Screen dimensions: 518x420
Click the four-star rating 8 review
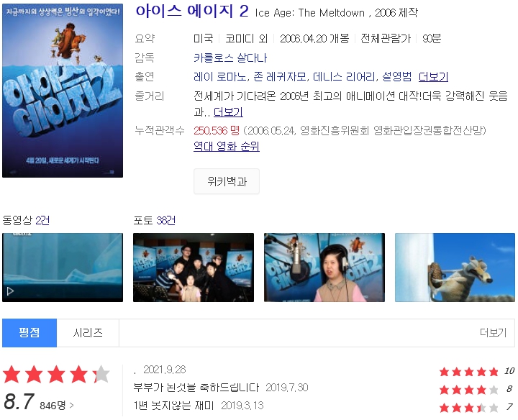[476, 390]
